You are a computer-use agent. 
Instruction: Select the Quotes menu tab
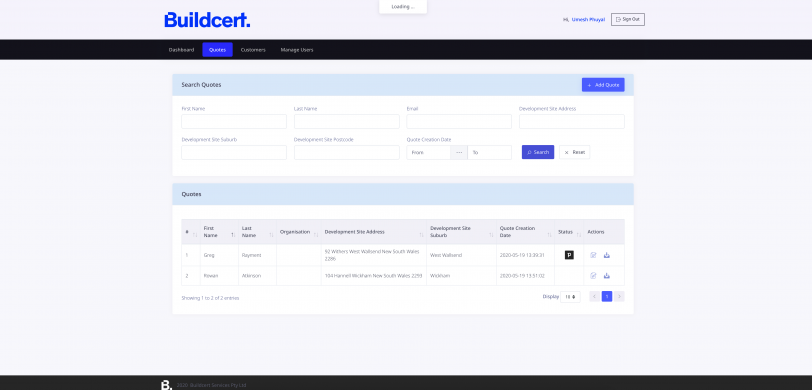click(x=218, y=50)
